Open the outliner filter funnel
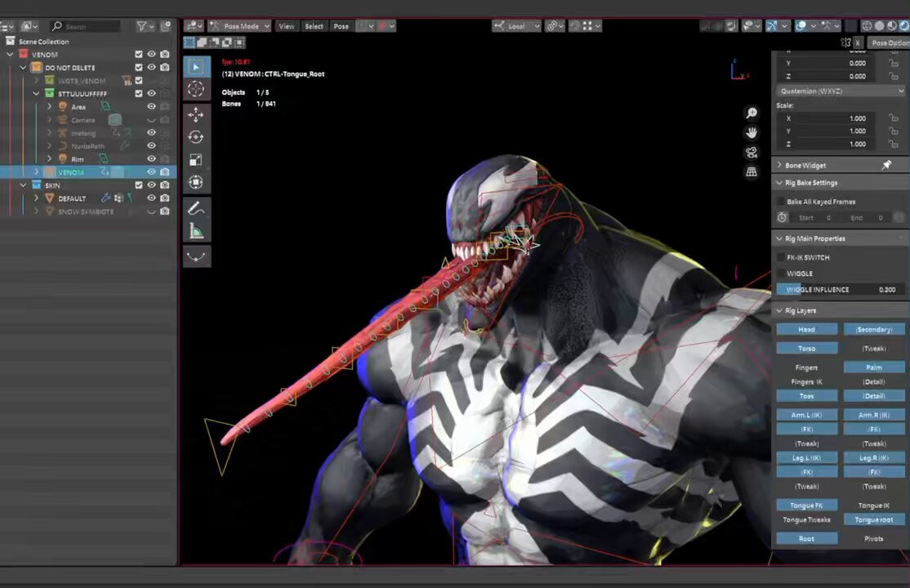Image resolution: width=910 pixels, height=588 pixels. point(141,26)
